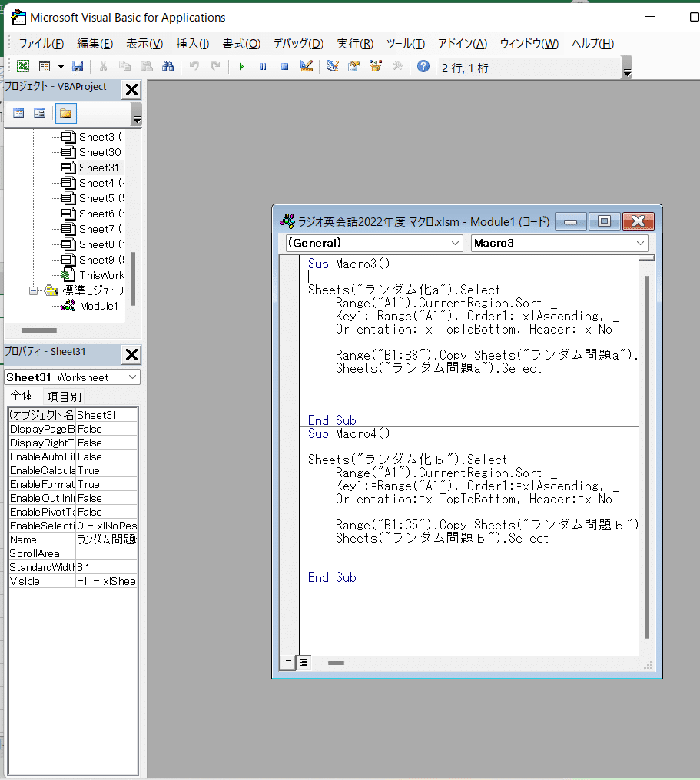Open the ツール(T) menu
The height and width of the screenshot is (780, 700).
click(406, 44)
